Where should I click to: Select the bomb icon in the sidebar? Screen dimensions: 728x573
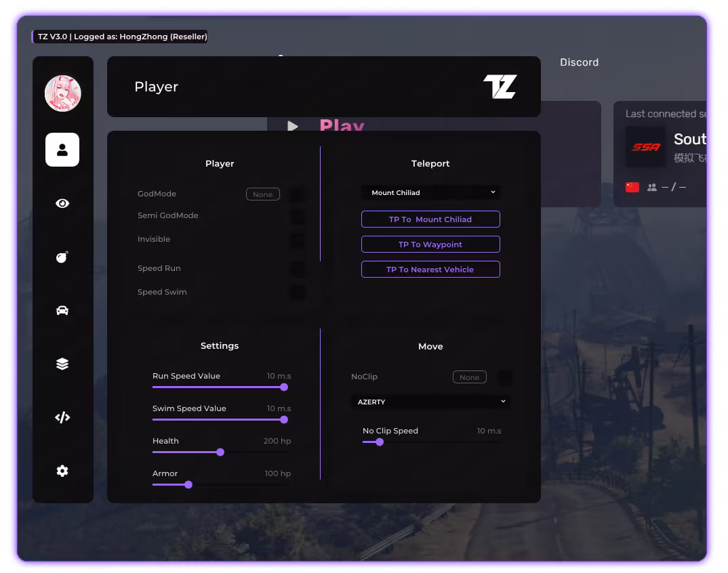pos(62,257)
